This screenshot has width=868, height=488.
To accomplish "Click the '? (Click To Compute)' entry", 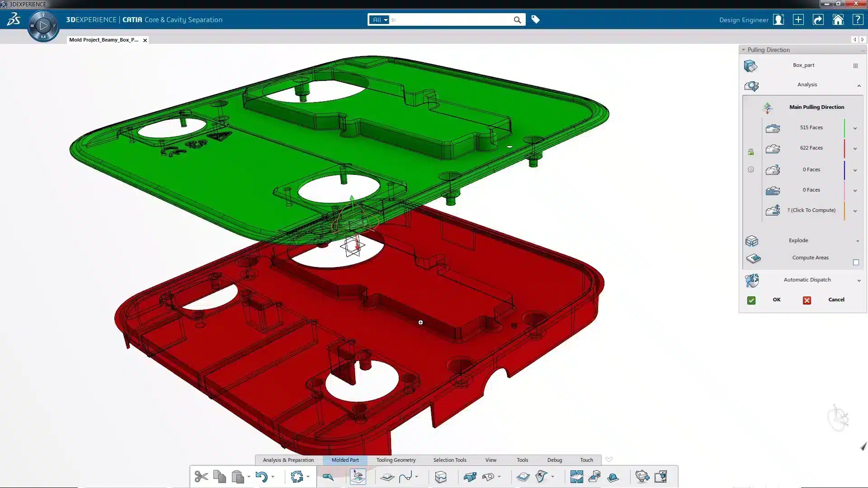I will point(811,210).
